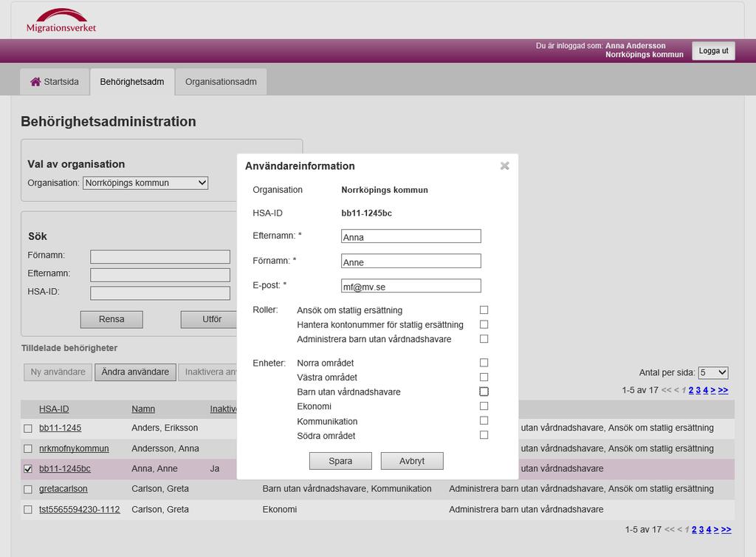Click the Ny användare button

(58, 372)
